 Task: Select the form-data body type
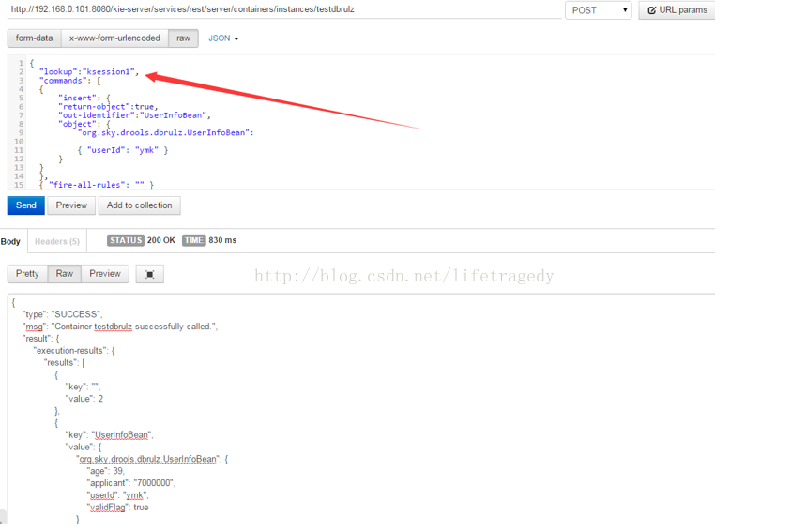coord(35,38)
